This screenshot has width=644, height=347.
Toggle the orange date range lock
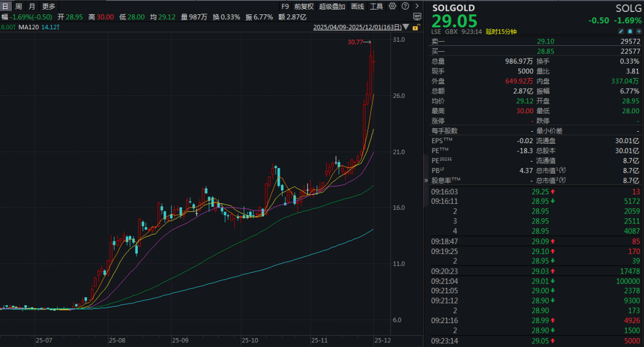click(416, 27)
